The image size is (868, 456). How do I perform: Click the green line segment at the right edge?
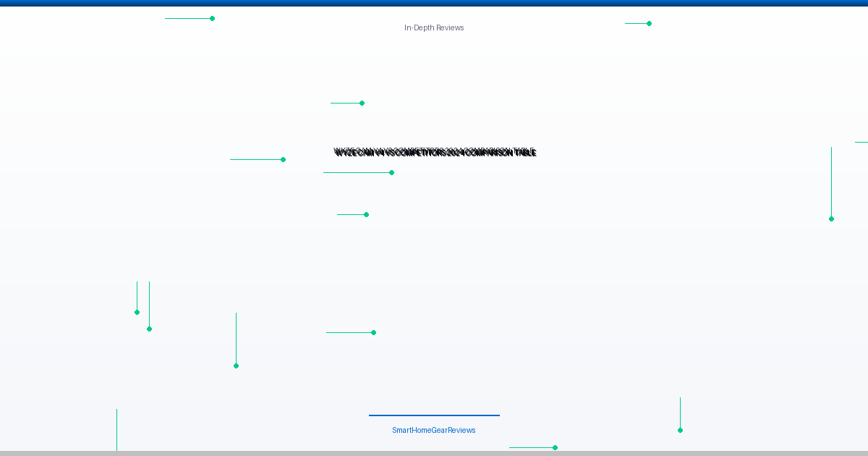click(x=861, y=142)
